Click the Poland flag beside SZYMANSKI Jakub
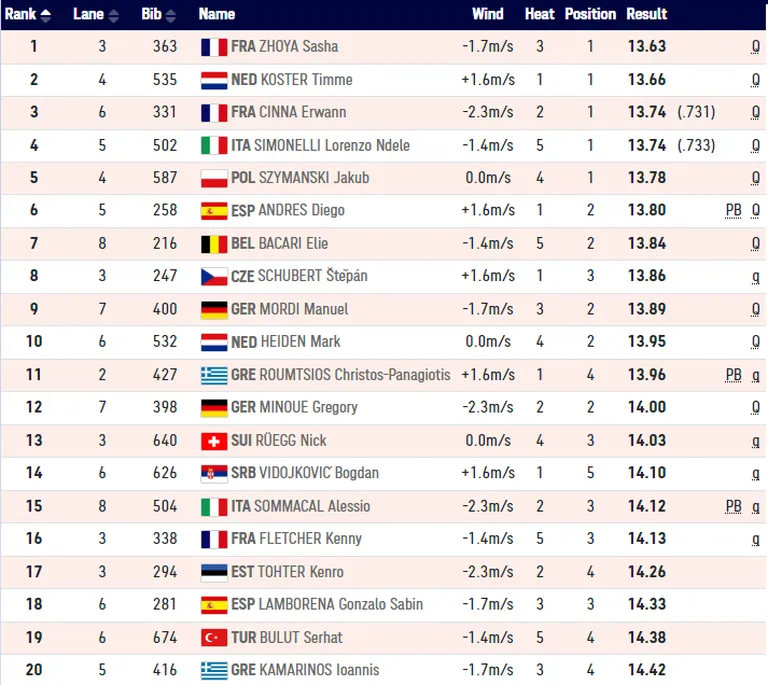 point(214,178)
